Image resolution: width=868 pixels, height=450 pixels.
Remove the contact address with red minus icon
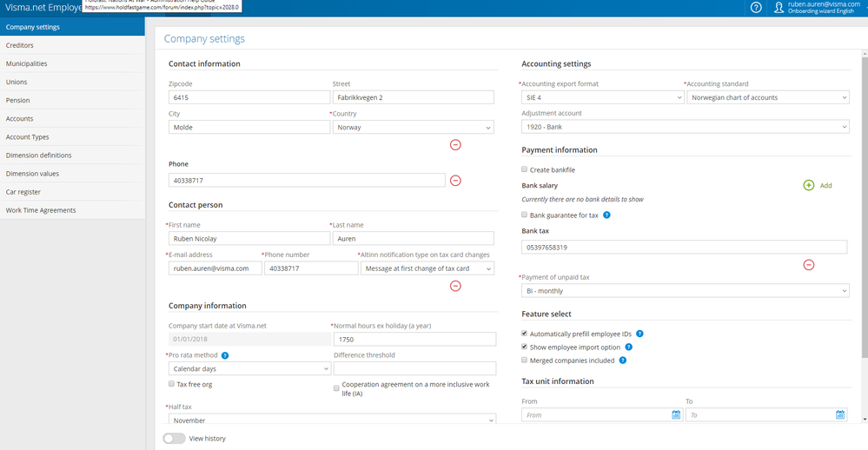(x=455, y=145)
